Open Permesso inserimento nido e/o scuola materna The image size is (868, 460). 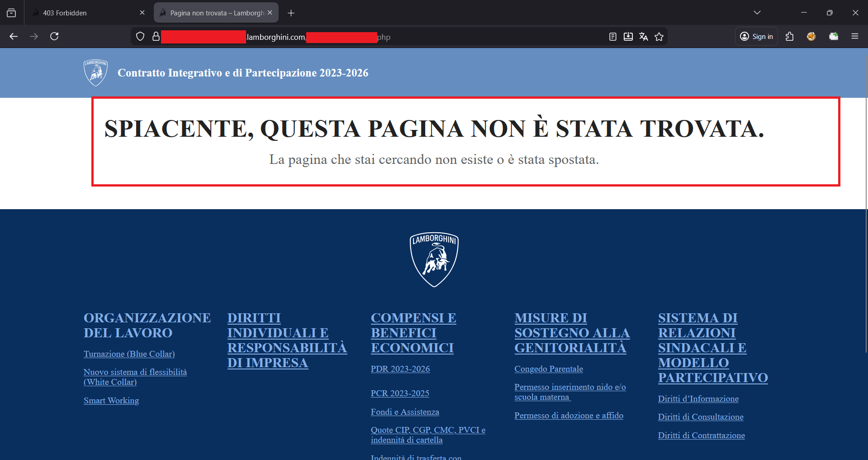tap(570, 392)
